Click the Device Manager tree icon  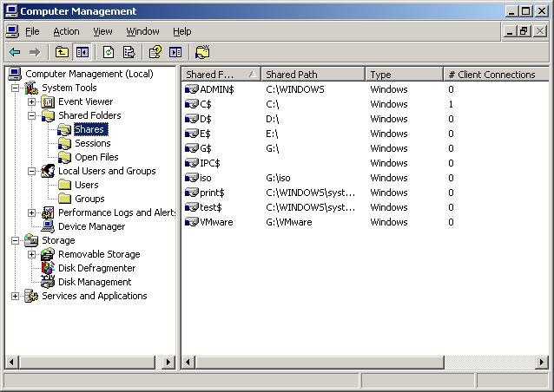coord(48,226)
